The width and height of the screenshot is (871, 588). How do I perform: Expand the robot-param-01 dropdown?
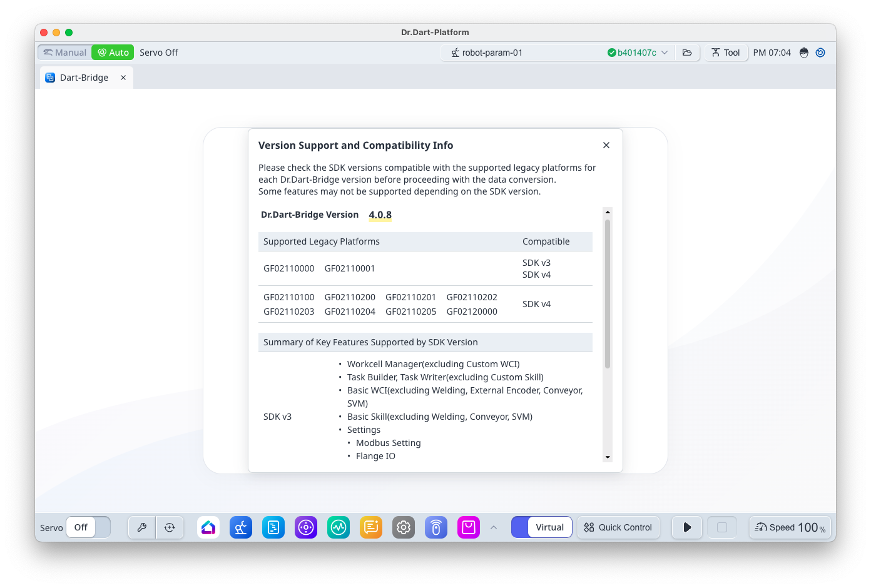[665, 53]
